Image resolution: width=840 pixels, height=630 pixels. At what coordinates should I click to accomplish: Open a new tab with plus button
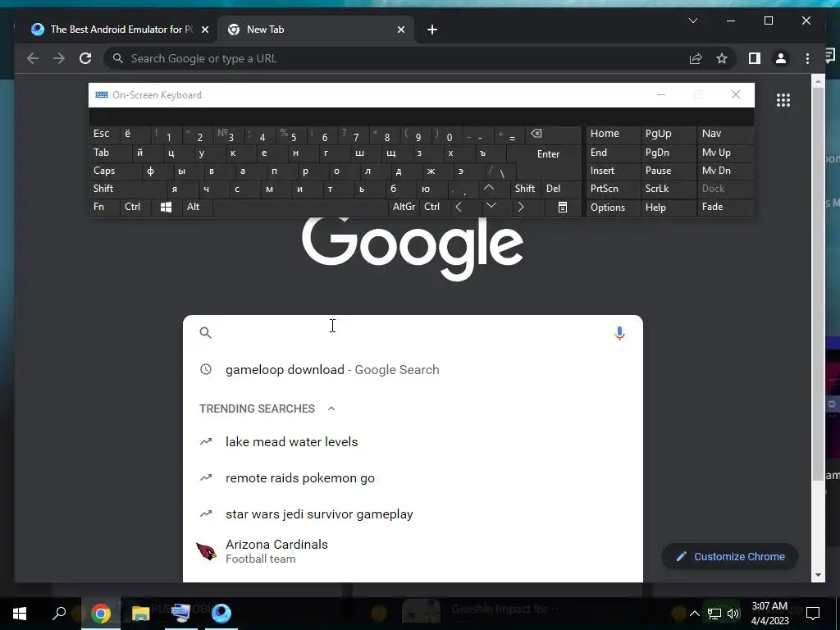[432, 30]
